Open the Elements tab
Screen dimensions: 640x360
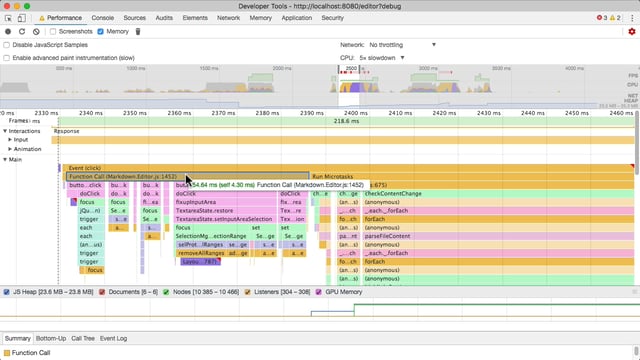[195, 18]
